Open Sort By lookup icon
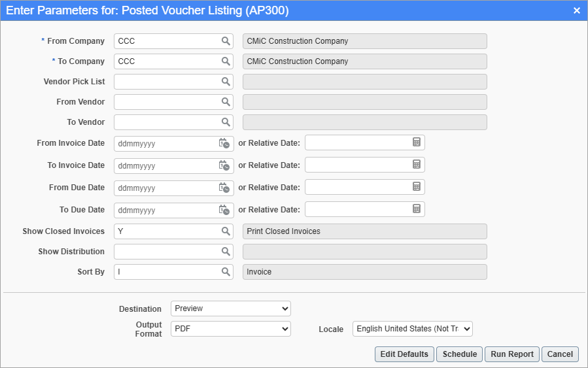588x368 pixels. point(226,272)
